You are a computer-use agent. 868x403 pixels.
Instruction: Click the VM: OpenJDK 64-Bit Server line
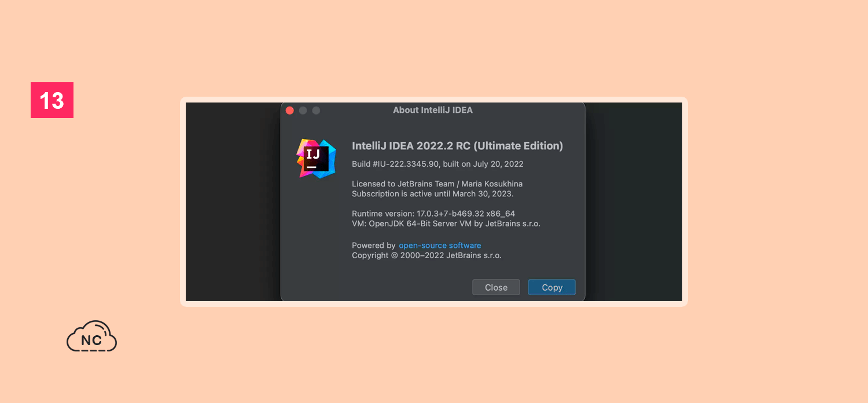[446, 224]
